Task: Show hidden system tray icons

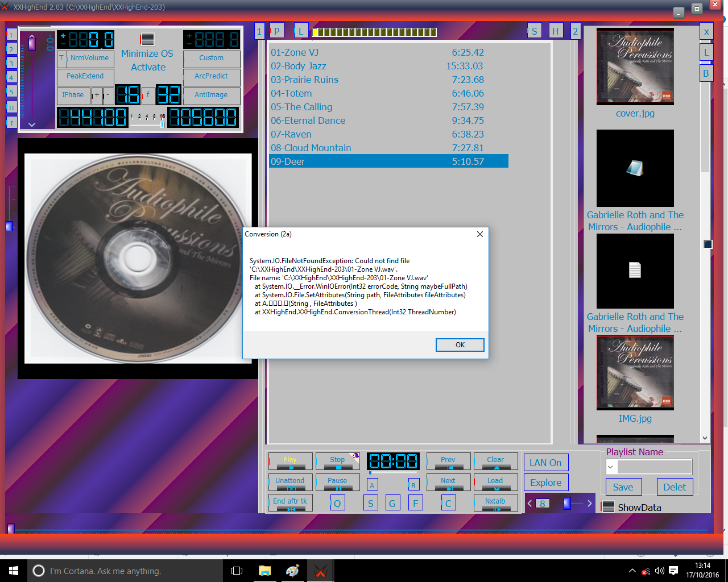Action: 632,571
